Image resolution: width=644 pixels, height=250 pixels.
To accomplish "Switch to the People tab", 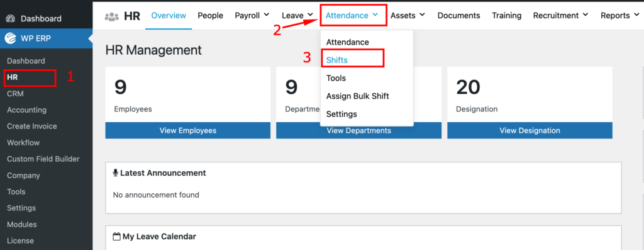I will point(210,16).
